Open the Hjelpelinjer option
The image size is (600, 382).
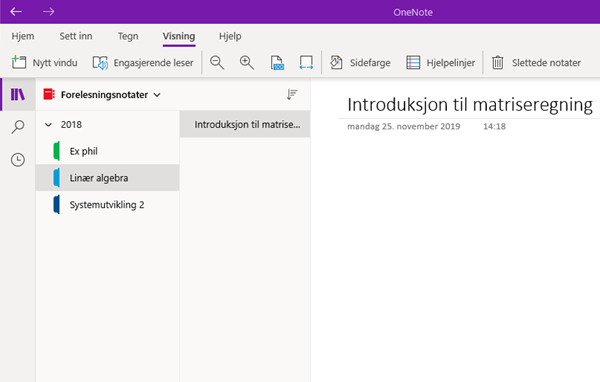pos(451,63)
